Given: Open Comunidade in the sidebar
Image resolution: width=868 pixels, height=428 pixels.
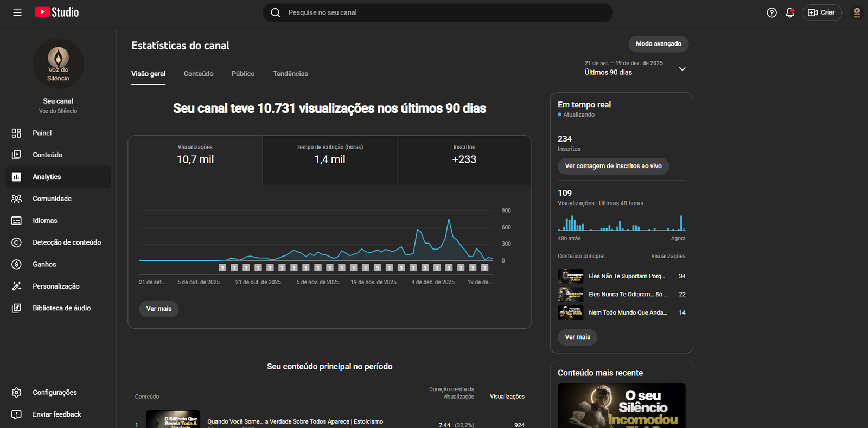Looking at the screenshot, I should [x=58, y=199].
